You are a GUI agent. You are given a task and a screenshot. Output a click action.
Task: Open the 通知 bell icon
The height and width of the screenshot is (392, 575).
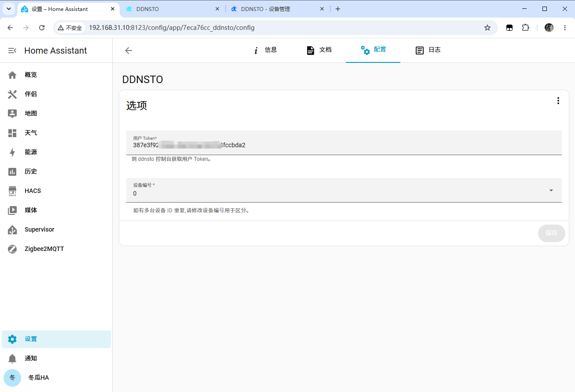pyautogui.click(x=12, y=358)
